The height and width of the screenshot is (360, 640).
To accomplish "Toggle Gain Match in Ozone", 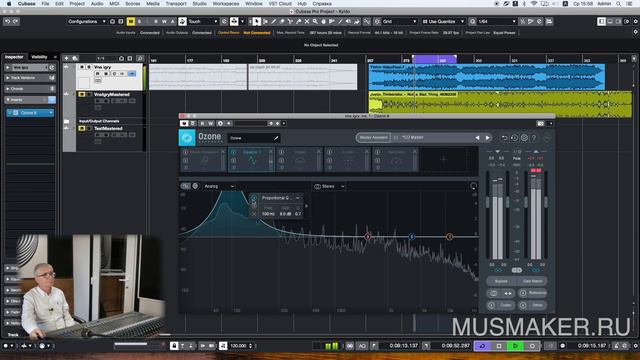I will pos(532,281).
